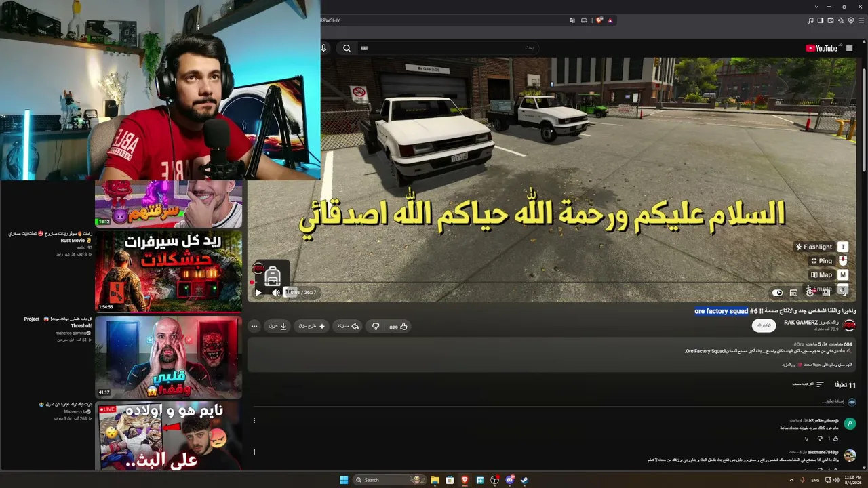Open the Rust Movie video title
868x488 pixels.
[51, 237]
